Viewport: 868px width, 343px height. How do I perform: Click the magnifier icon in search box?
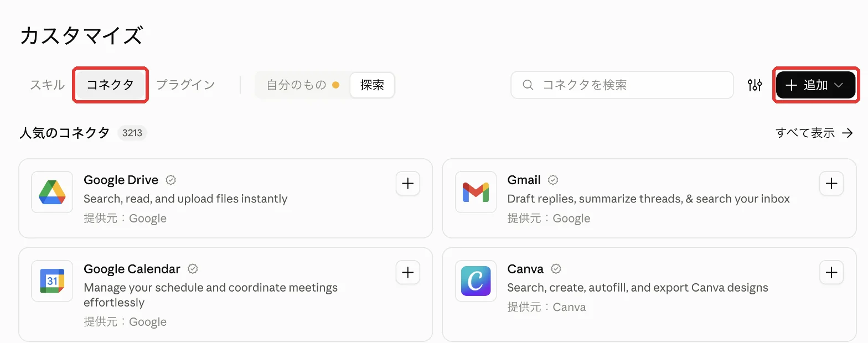click(528, 85)
